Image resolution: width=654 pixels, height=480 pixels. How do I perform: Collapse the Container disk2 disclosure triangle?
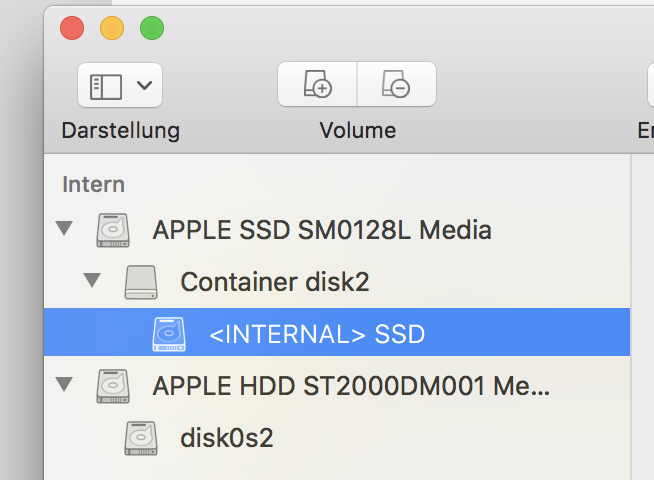(93, 282)
